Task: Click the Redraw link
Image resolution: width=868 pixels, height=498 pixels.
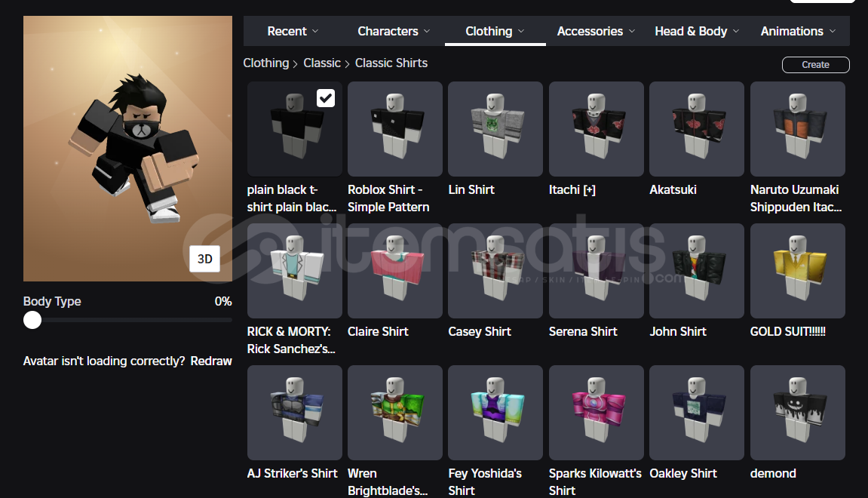Action: [211, 361]
